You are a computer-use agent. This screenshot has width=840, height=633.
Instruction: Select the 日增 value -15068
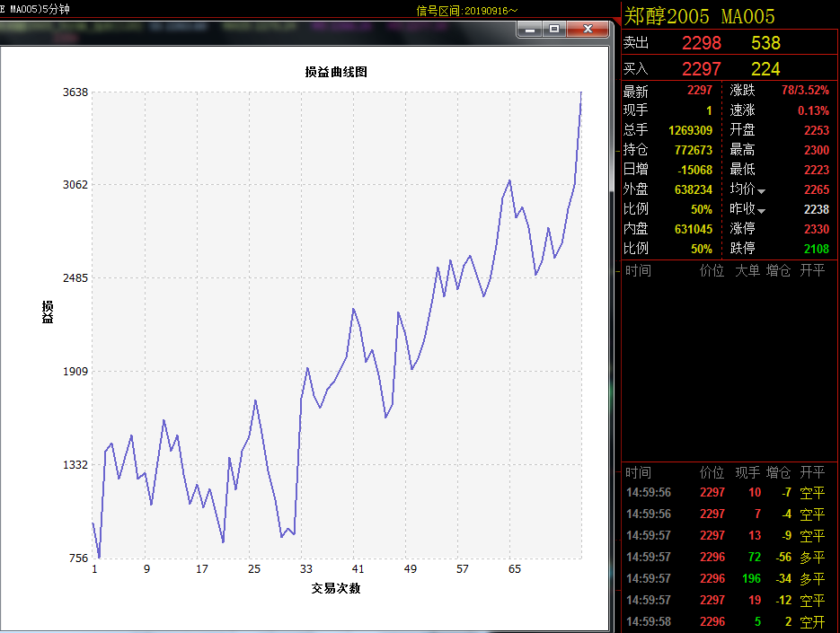[694, 170]
